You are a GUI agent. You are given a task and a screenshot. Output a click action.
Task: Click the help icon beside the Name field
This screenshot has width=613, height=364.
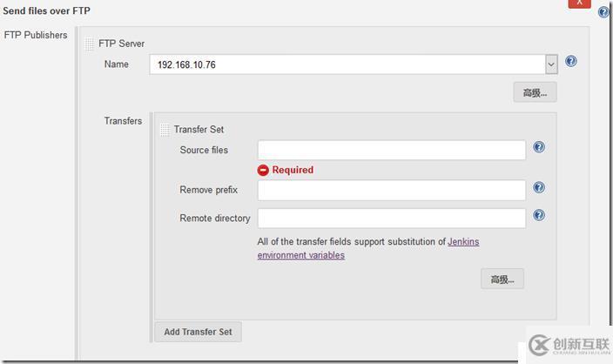(x=571, y=62)
